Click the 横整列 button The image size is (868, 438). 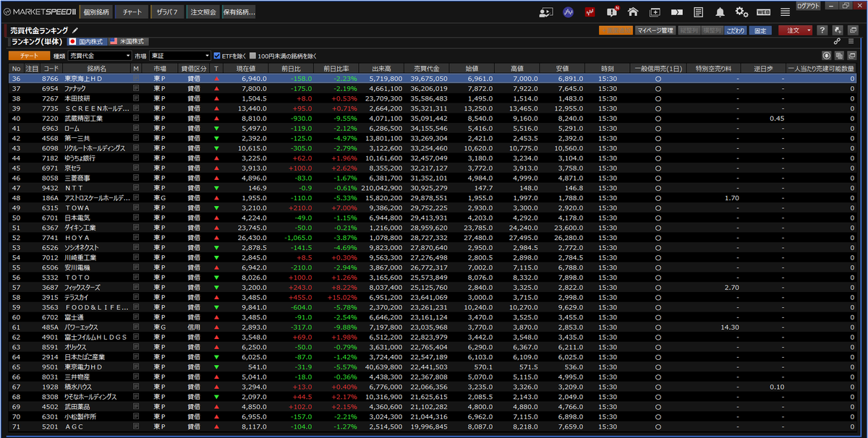pyautogui.click(x=712, y=30)
